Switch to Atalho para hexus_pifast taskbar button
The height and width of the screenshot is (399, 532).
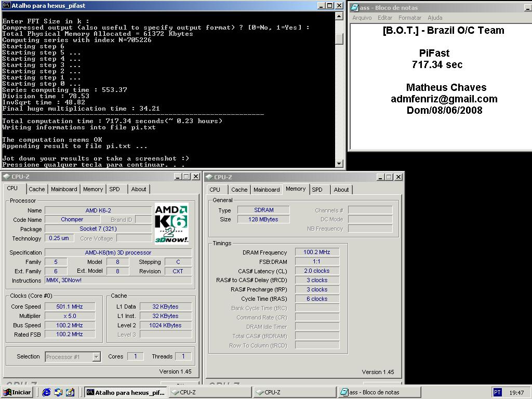126,392
